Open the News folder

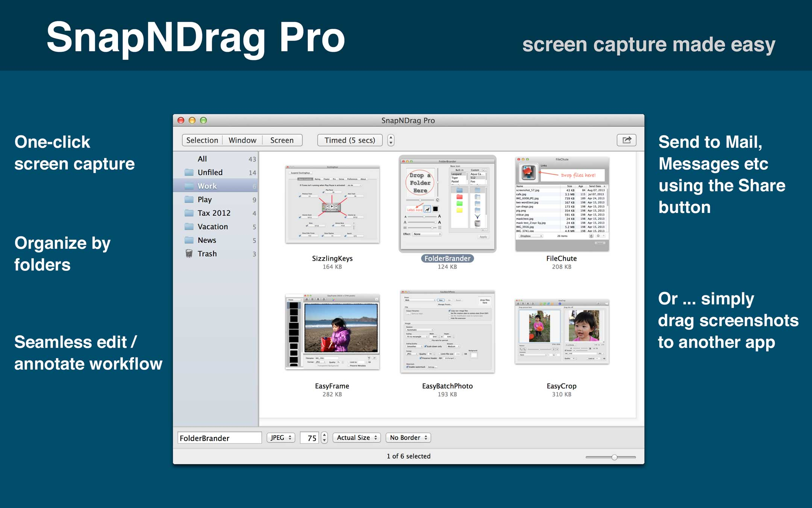pos(207,240)
